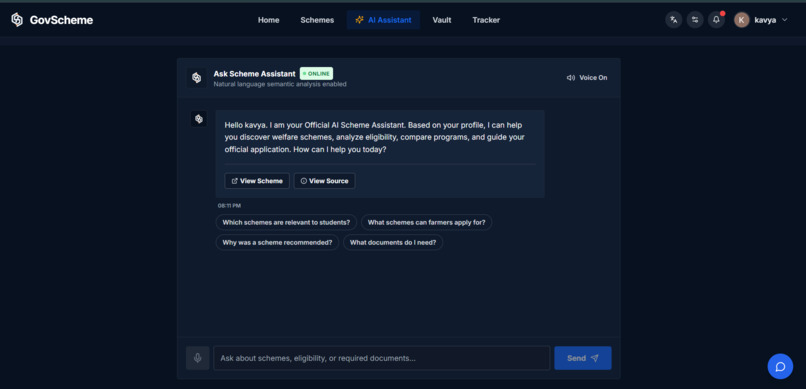Image resolution: width=806 pixels, height=389 pixels.
Task: Click the kavya profile avatar
Action: pos(741,20)
